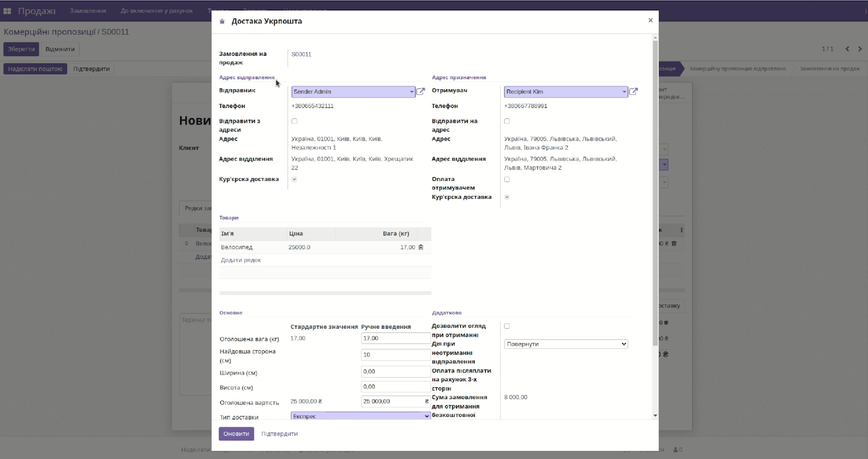Open the apps grid menu icon
Image resolution: width=868 pixels, height=459 pixels.
tap(8, 11)
